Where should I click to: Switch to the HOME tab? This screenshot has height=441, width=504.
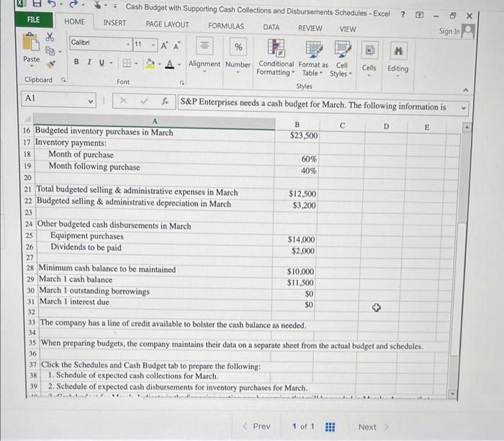pos(75,22)
